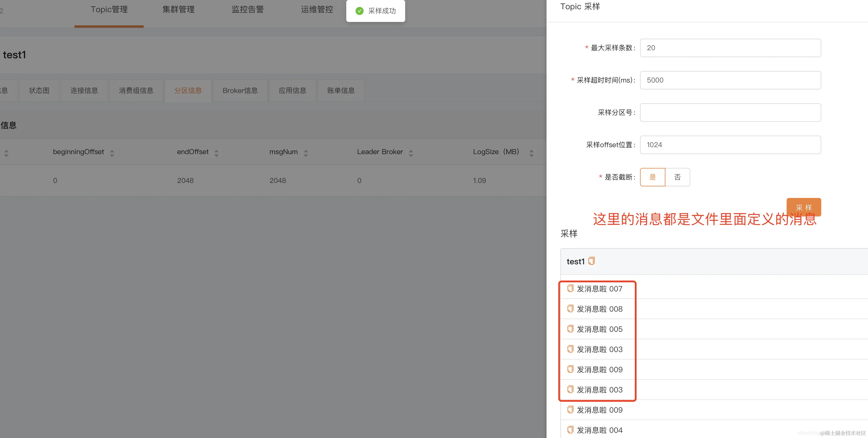Copy message 发消息啦 007

570,289
